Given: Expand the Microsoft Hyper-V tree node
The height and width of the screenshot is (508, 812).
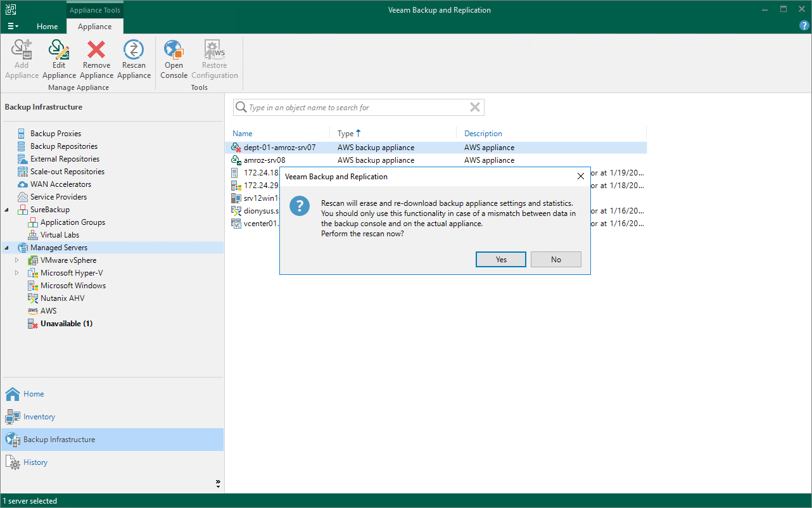Looking at the screenshot, I should pos(17,273).
